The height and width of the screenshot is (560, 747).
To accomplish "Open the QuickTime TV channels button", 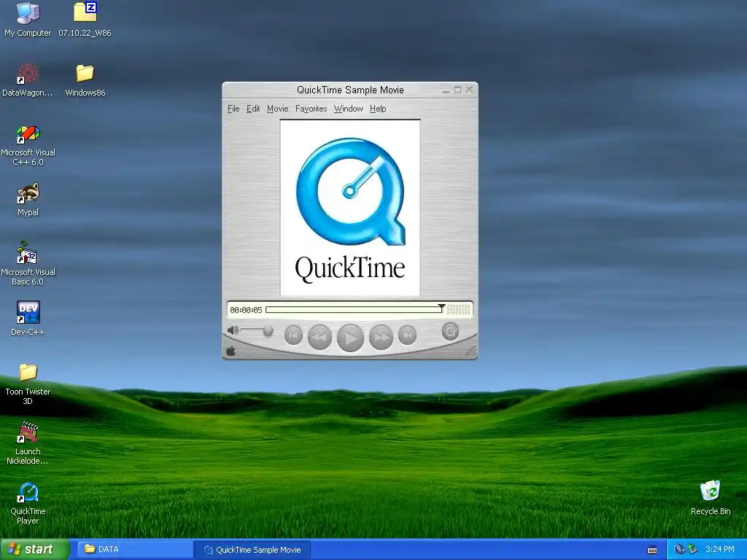I will [x=450, y=332].
